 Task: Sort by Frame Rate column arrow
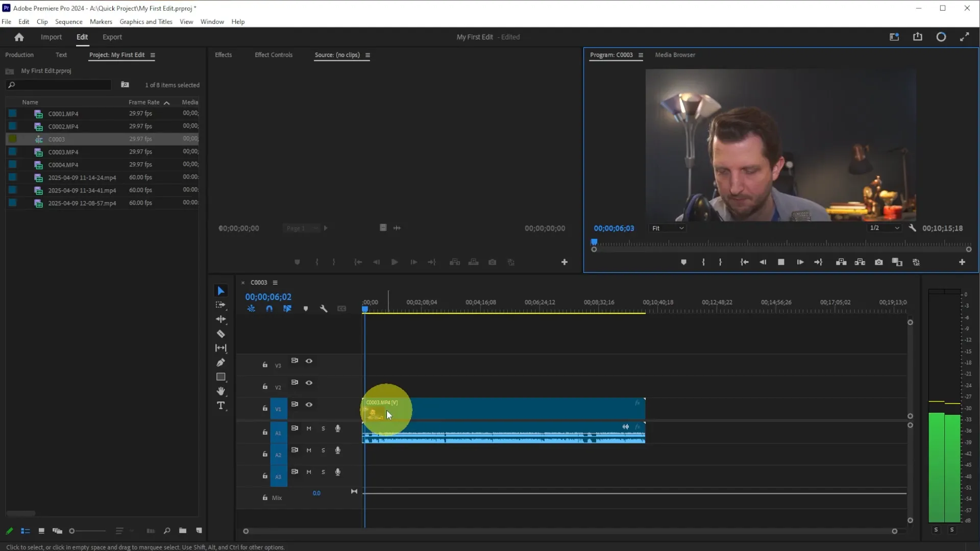[x=166, y=103]
